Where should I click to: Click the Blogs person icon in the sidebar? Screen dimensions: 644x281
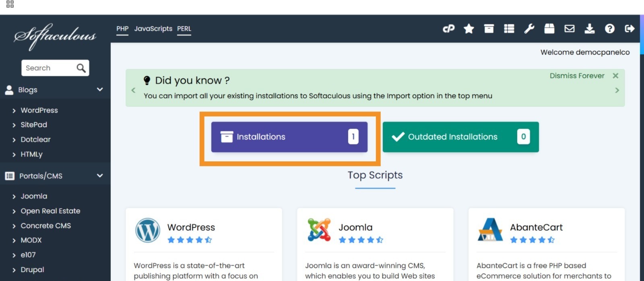[x=9, y=90]
